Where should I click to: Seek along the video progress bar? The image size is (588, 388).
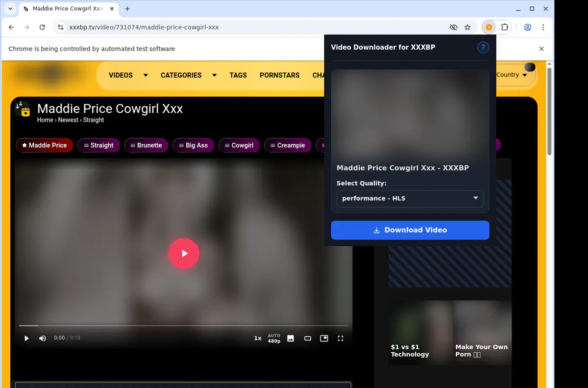pyautogui.click(x=184, y=326)
